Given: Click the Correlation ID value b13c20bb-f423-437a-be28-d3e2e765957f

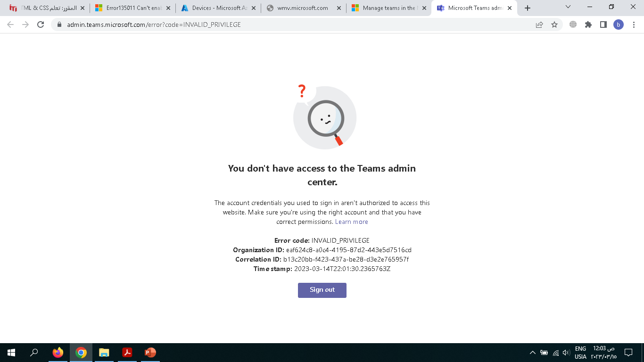Looking at the screenshot, I should click(x=346, y=259).
